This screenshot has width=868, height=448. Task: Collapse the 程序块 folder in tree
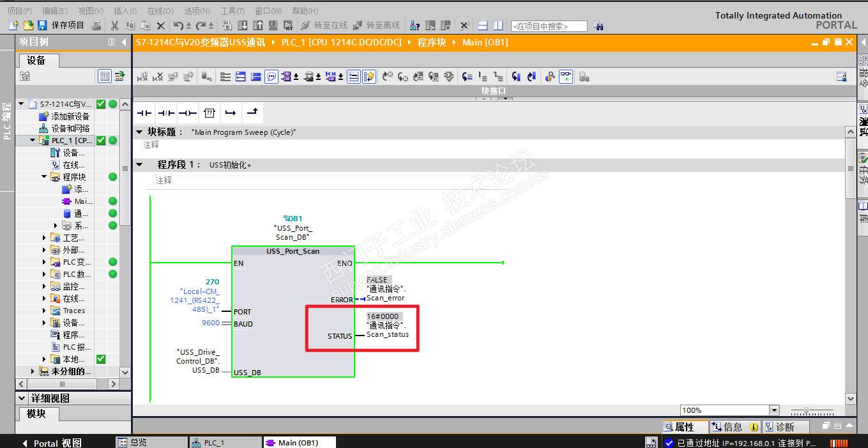coord(44,177)
